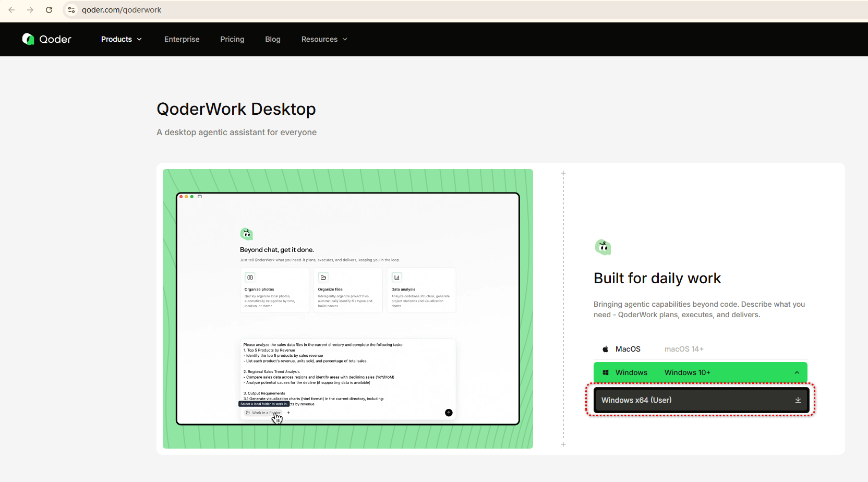The image size is (868, 482).
Task: Open site information icon in address bar
Action: [x=71, y=10]
